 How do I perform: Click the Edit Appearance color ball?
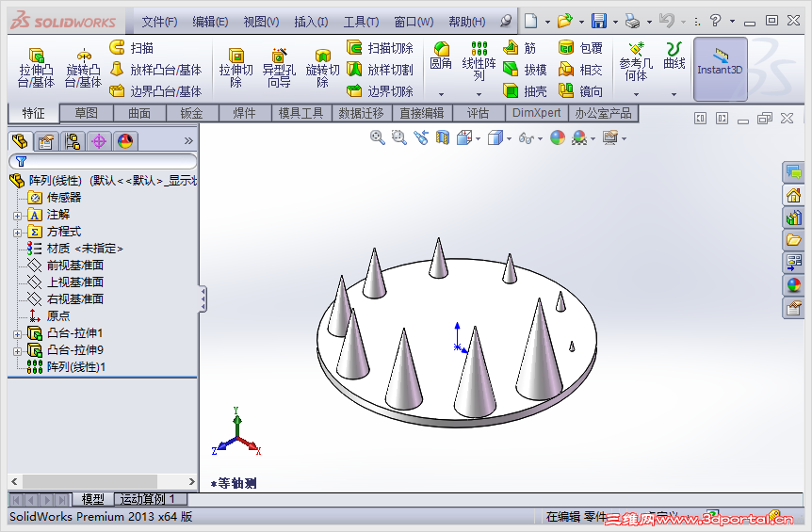pyautogui.click(x=558, y=137)
